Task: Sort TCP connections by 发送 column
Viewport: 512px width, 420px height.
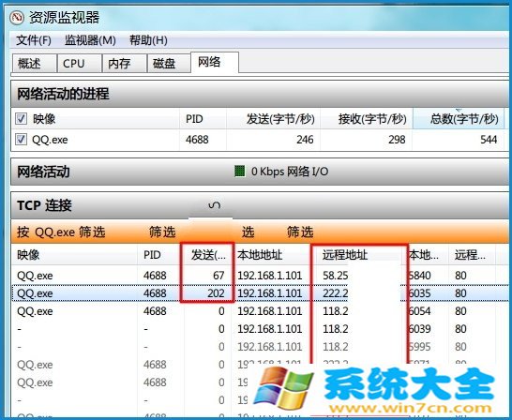Action: pos(207,255)
